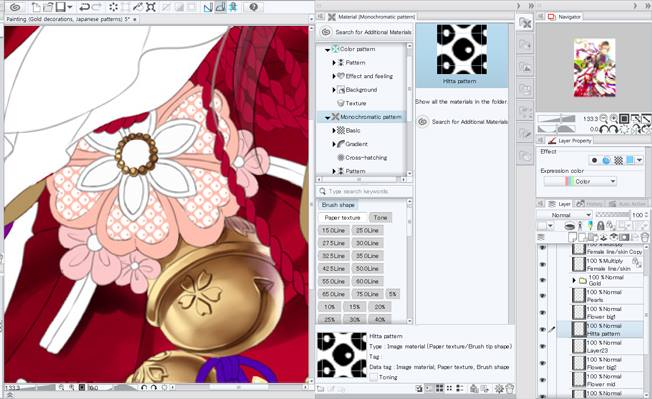Hide the Pearls layer
Screen dimensions: 652x399
542,296
